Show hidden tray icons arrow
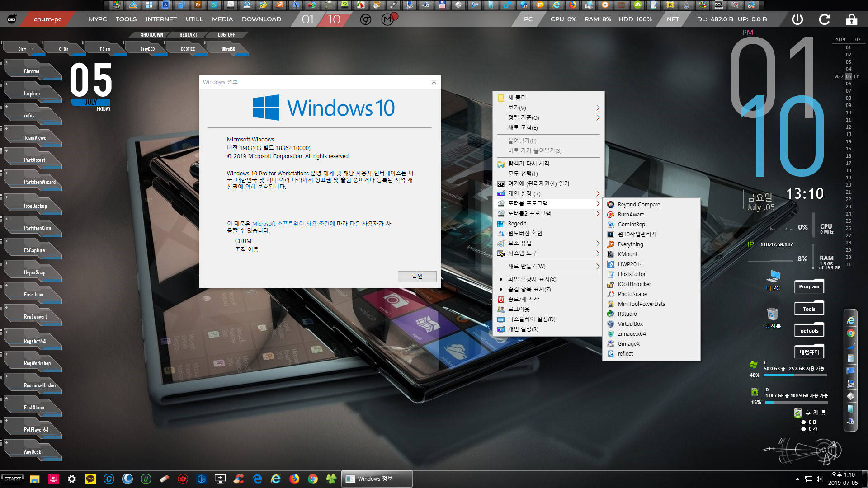The image size is (868, 488). click(797, 479)
